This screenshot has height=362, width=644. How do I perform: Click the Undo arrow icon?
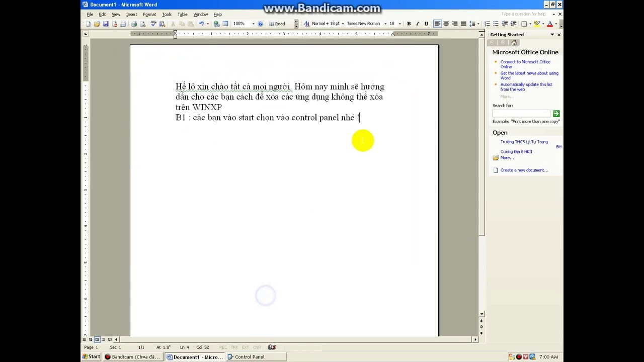(201, 24)
